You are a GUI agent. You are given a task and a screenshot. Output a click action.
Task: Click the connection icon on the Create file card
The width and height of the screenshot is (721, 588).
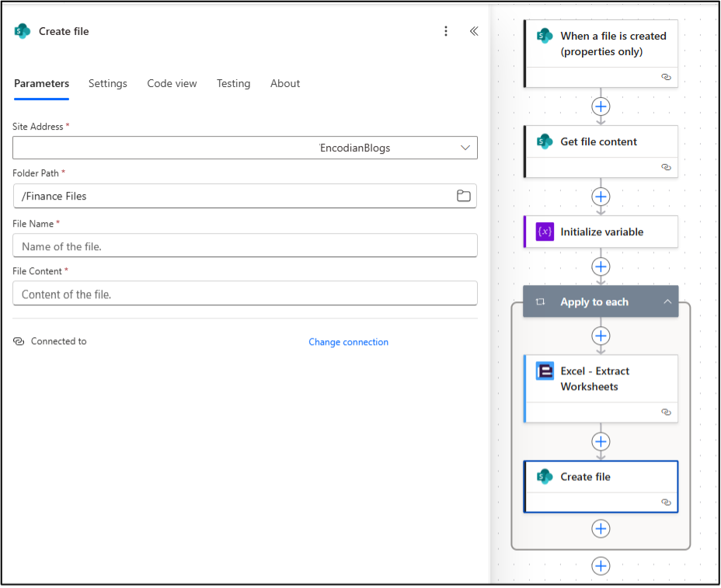pos(666,503)
